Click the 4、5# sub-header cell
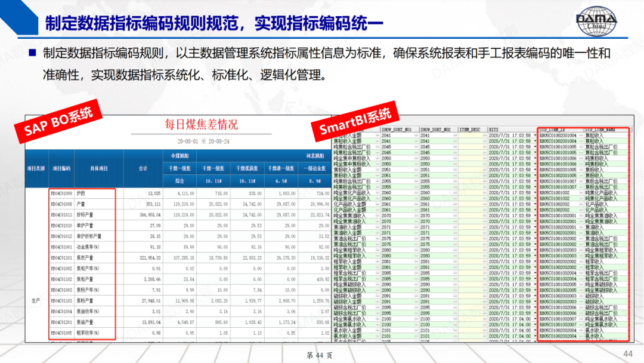Screen dimensions: 644x363 point(281,181)
